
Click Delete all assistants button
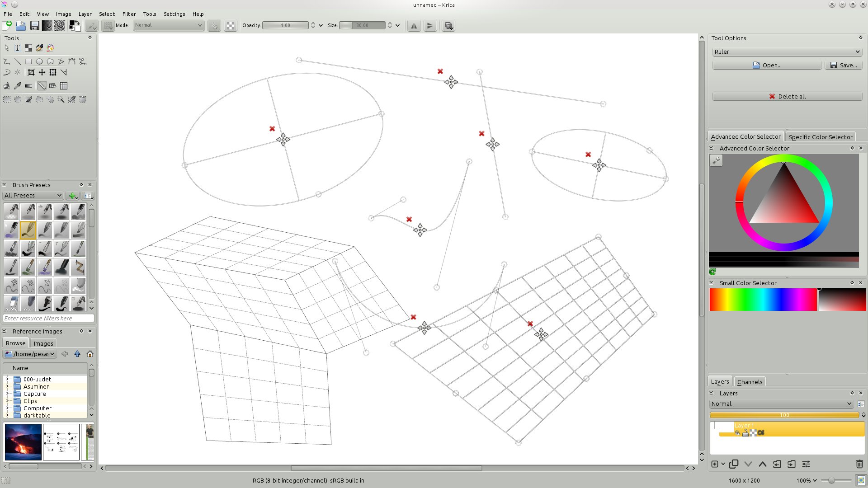point(787,96)
